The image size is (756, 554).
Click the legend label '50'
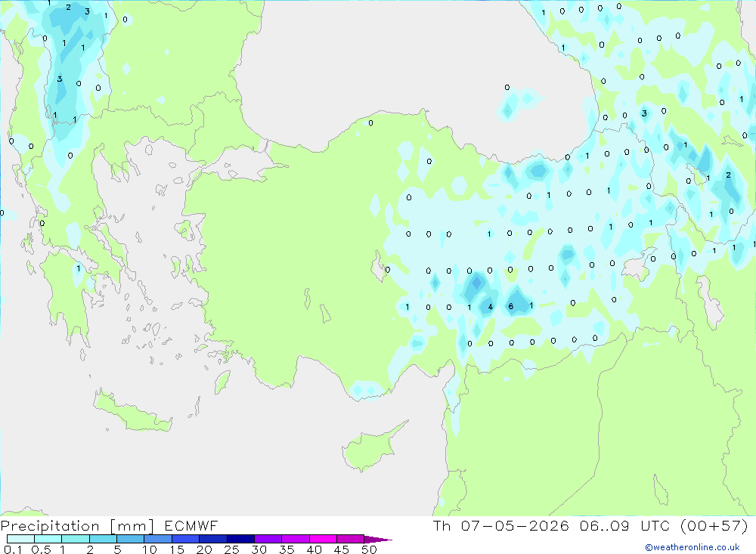click(369, 549)
